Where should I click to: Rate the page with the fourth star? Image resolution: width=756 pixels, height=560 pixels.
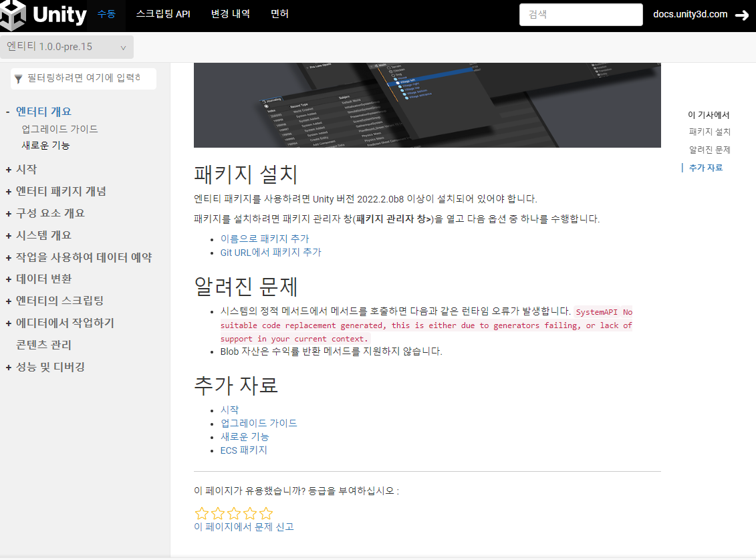250,513
